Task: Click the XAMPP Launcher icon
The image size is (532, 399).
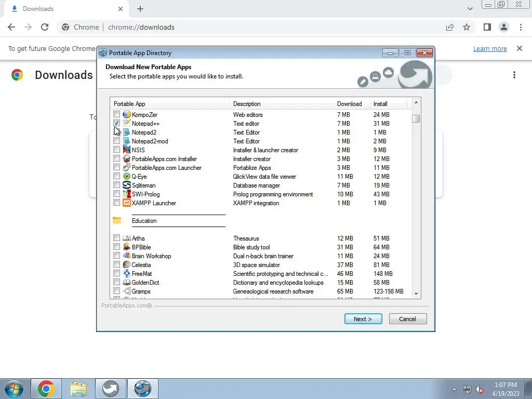Action: 127,203
